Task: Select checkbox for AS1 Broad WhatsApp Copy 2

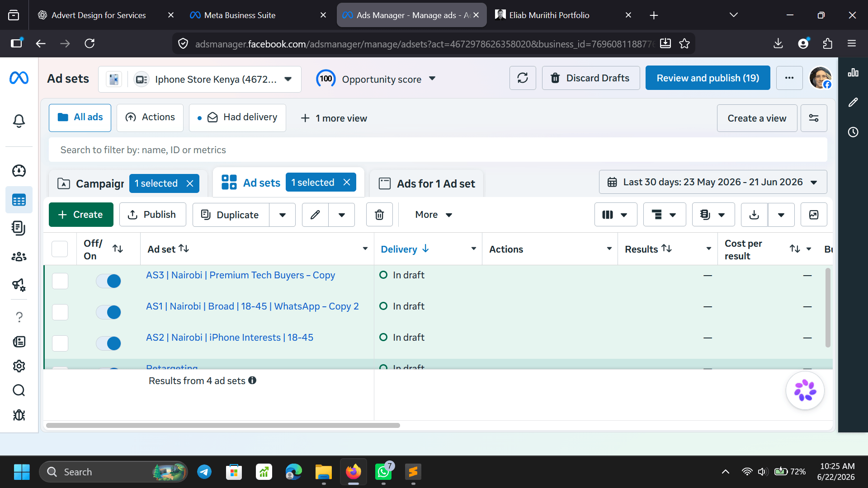Action: tap(60, 312)
